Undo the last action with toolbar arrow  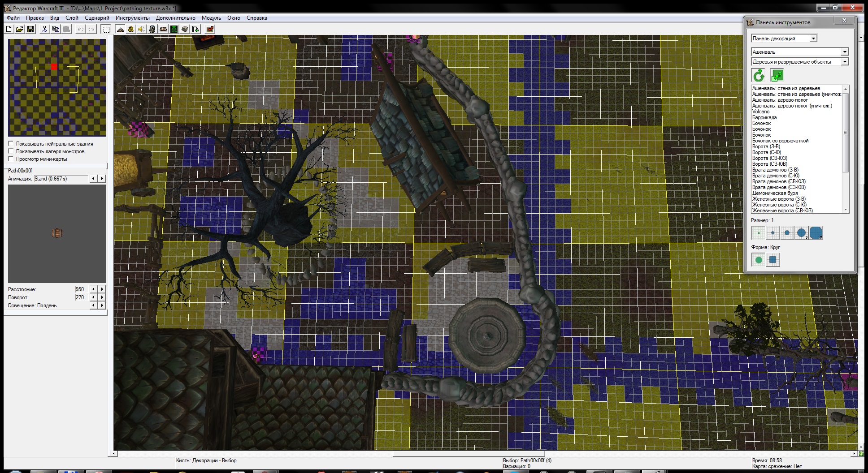(x=81, y=29)
